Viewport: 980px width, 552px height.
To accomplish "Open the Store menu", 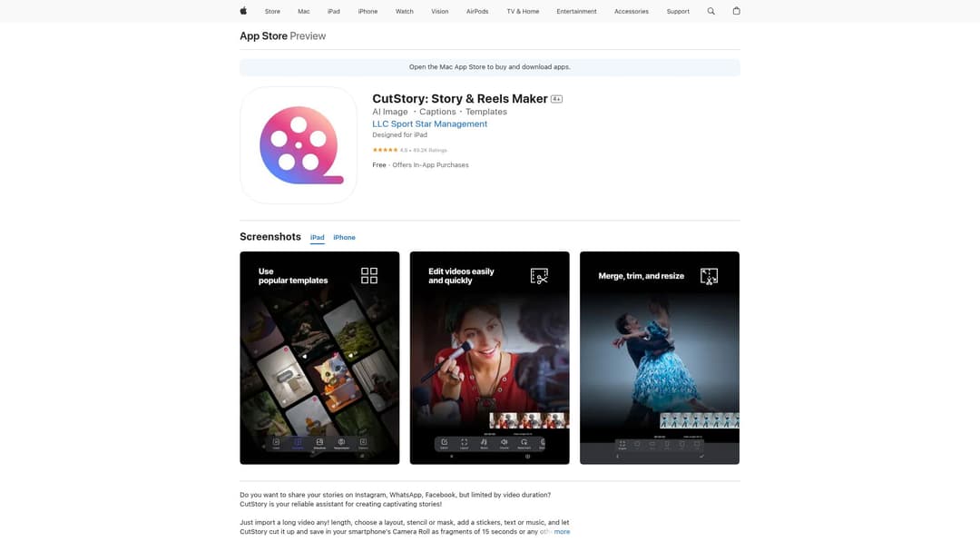I will [272, 11].
